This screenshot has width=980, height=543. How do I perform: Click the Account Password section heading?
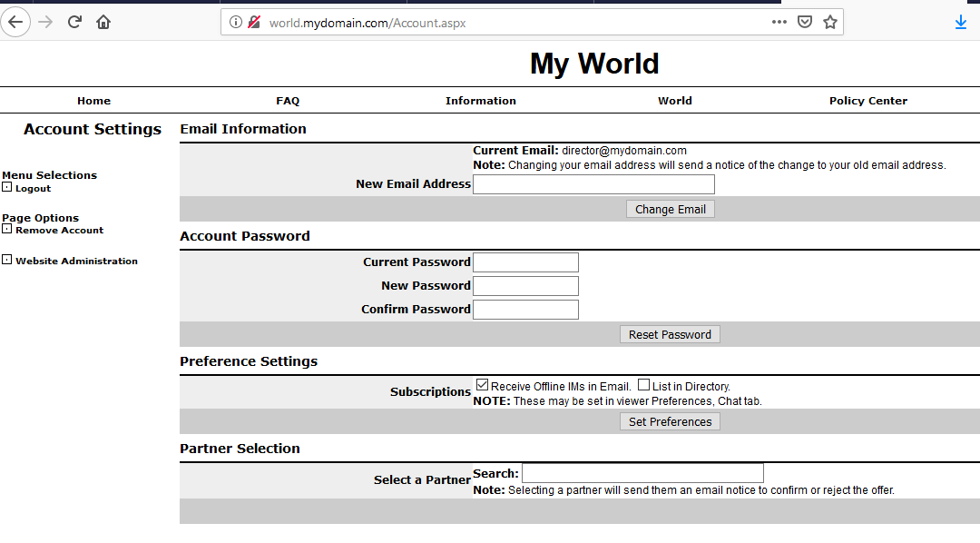pyautogui.click(x=245, y=236)
